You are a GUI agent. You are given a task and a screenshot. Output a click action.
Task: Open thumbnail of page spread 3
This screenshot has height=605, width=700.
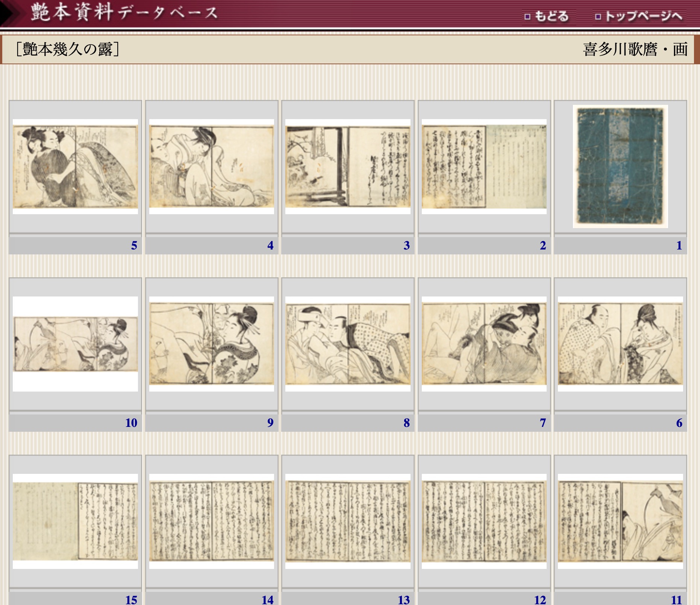click(x=348, y=166)
